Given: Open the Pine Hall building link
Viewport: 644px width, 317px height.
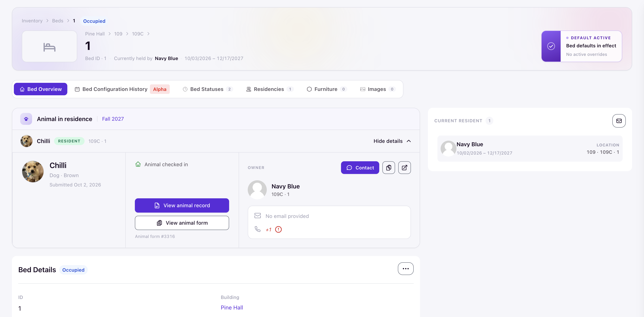Looking at the screenshot, I should point(231,307).
